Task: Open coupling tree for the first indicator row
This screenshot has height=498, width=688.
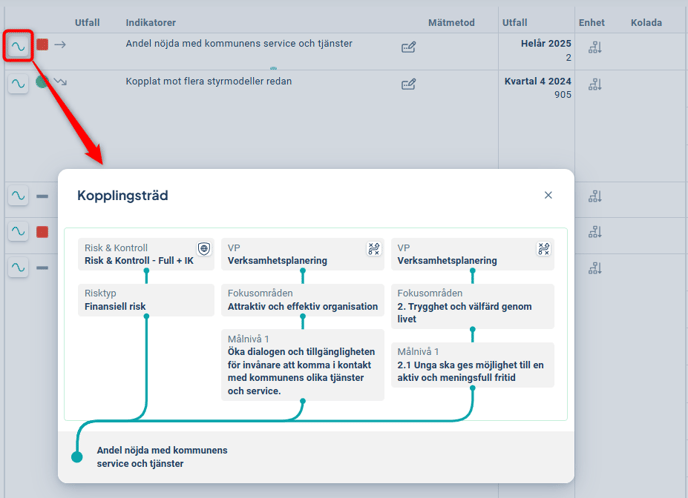Action: 18,46
